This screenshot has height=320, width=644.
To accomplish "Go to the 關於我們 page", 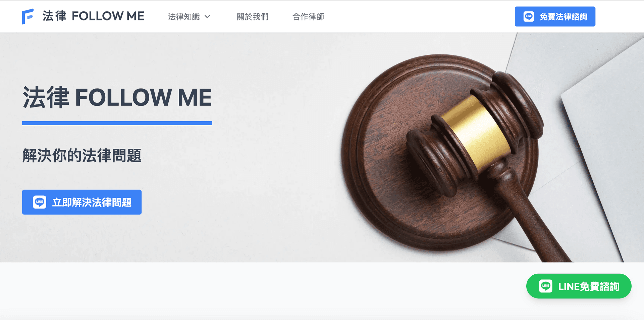I will point(253,16).
